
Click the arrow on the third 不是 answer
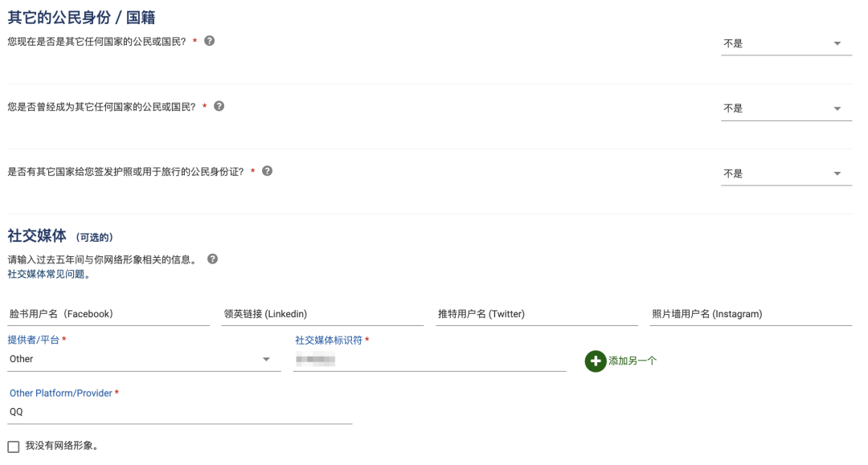click(836, 172)
